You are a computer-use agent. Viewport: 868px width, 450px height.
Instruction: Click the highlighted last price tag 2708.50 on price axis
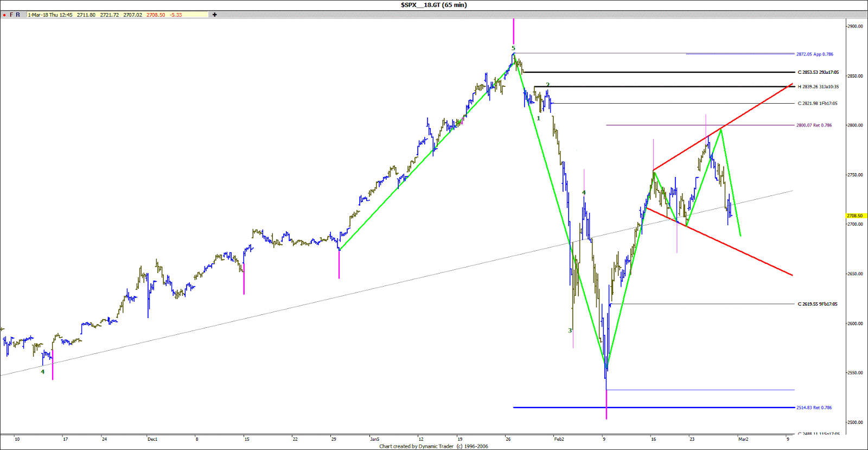[x=855, y=216]
